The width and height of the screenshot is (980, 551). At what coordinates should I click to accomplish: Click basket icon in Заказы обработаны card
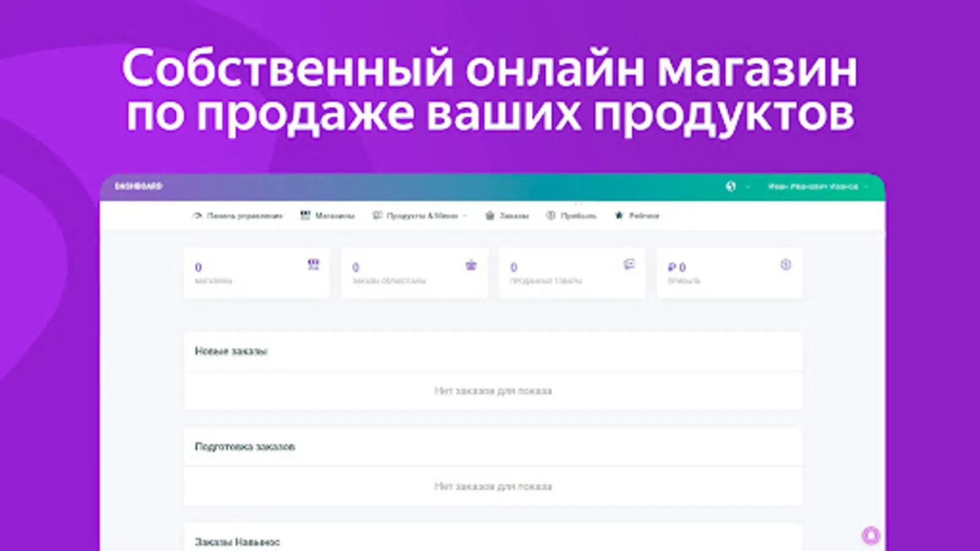[471, 264]
